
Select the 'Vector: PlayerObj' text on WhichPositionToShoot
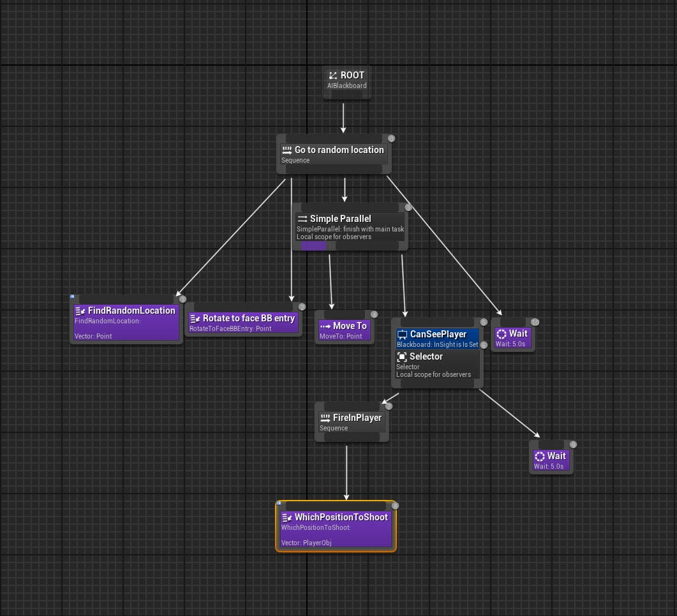306,543
